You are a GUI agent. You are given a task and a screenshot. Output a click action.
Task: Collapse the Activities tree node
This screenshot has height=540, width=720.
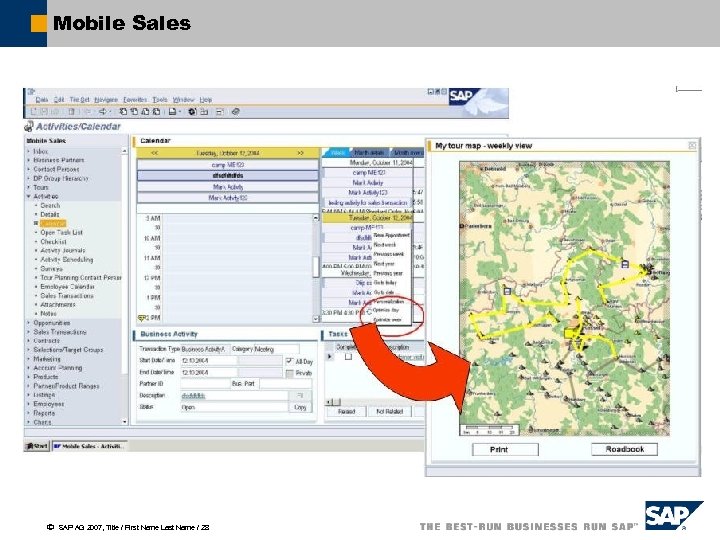coord(29,197)
